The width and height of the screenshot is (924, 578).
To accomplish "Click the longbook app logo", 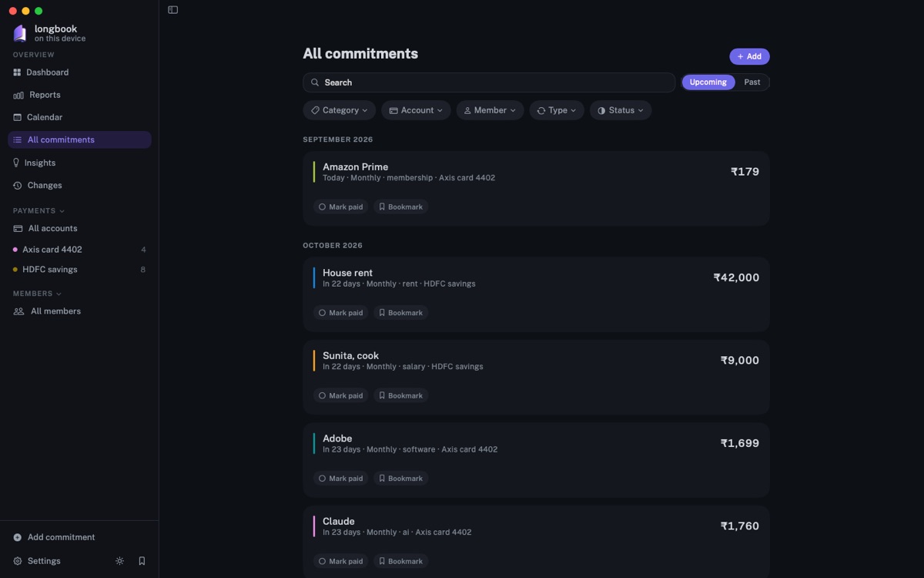I will click(x=20, y=33).
